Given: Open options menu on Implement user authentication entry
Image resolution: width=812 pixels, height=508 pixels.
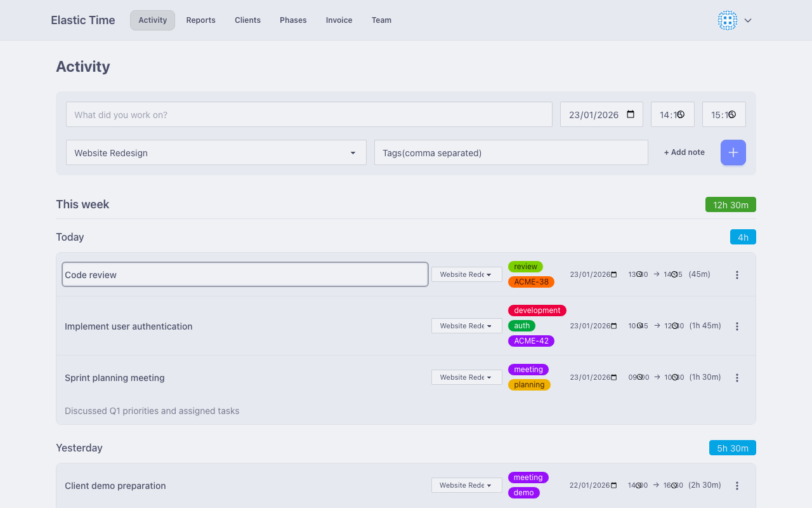Looking at the screenshot, I should [x=737, y=326].
